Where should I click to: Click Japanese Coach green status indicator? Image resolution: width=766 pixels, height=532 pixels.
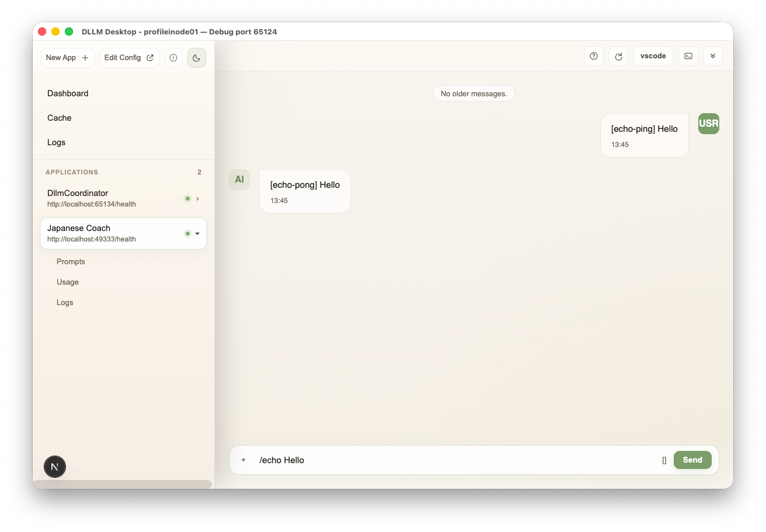click(187, 234)
